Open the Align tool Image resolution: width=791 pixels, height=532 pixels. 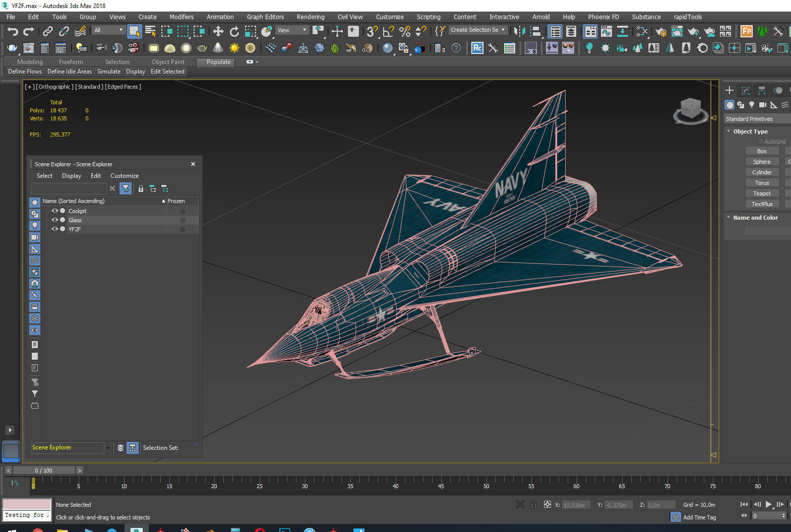(x=535, y=31)
